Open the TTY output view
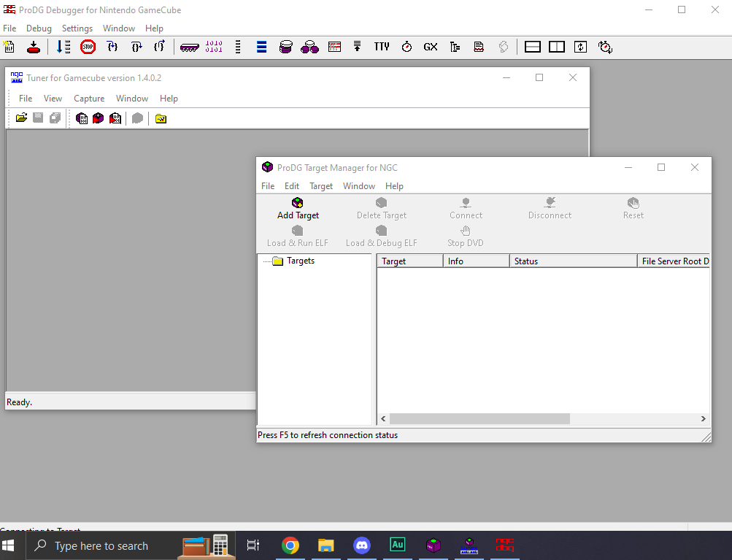Image resolution: width=732 pixels, height=560 pixels. click(x=382, y=47)
